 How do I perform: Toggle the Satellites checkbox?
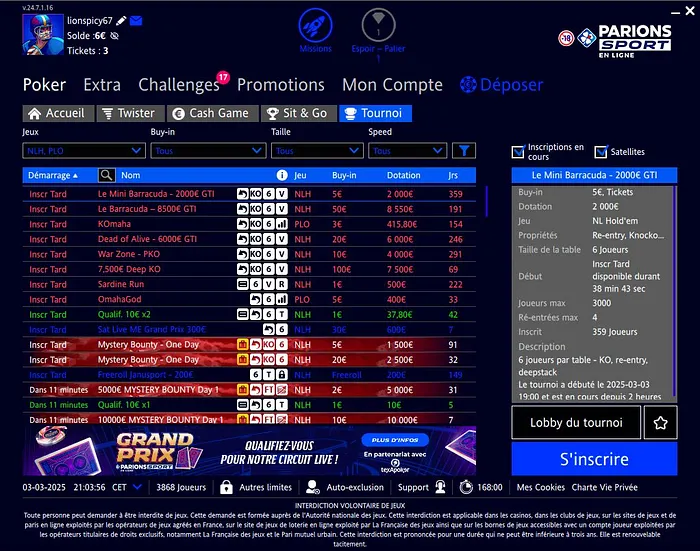pyautogui.click(x=601, y=152)
